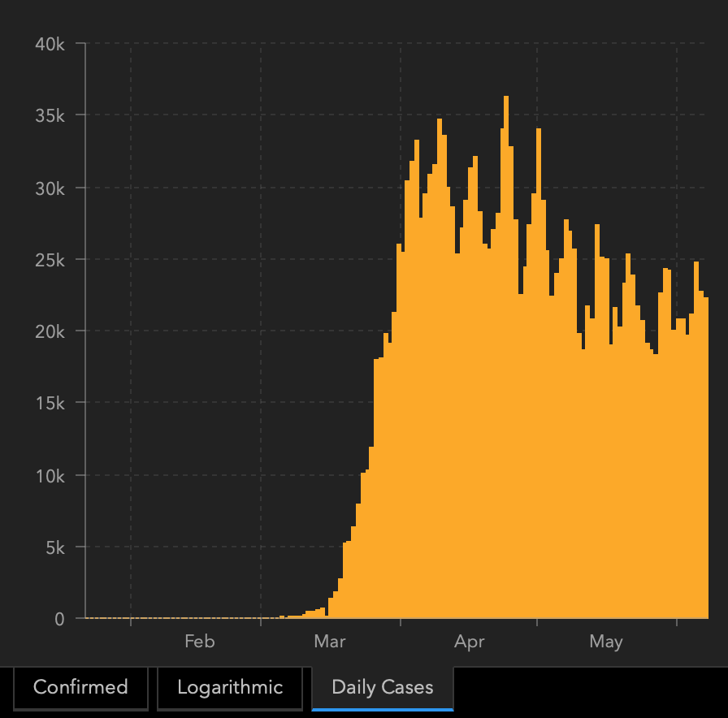The height and width of the screenshot is (718, 728).
Task: Switch to the Logarithmic tab
Action: click(230, 688)
